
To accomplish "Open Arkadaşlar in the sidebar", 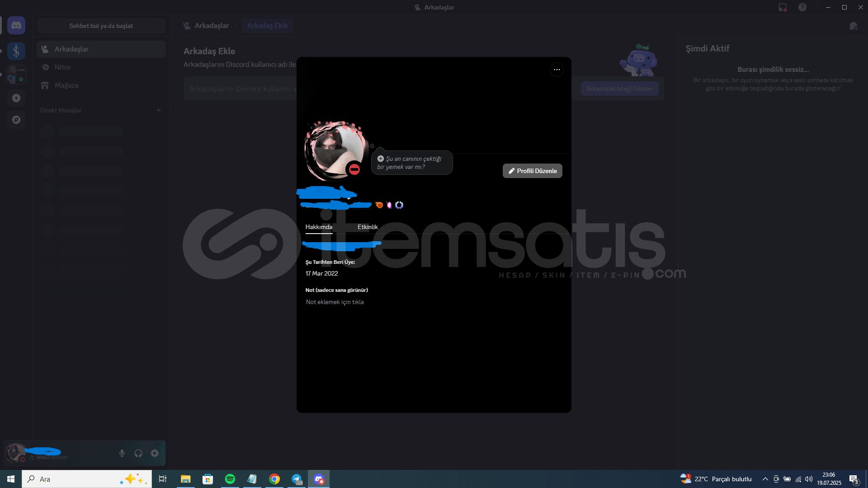I will coord(101,49).
